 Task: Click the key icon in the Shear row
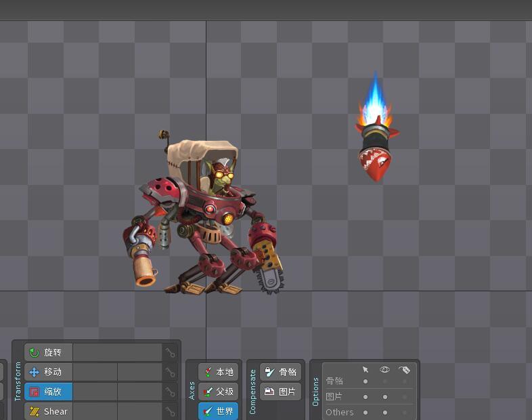(x=170, y=411)
